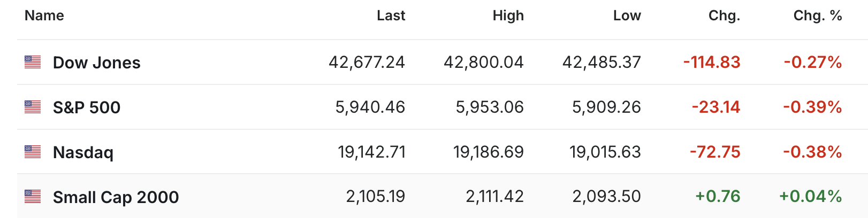Viewport: 868px width, 218px height.
Task: Click the US flag beside S&P 500
Action: point(33,107)
